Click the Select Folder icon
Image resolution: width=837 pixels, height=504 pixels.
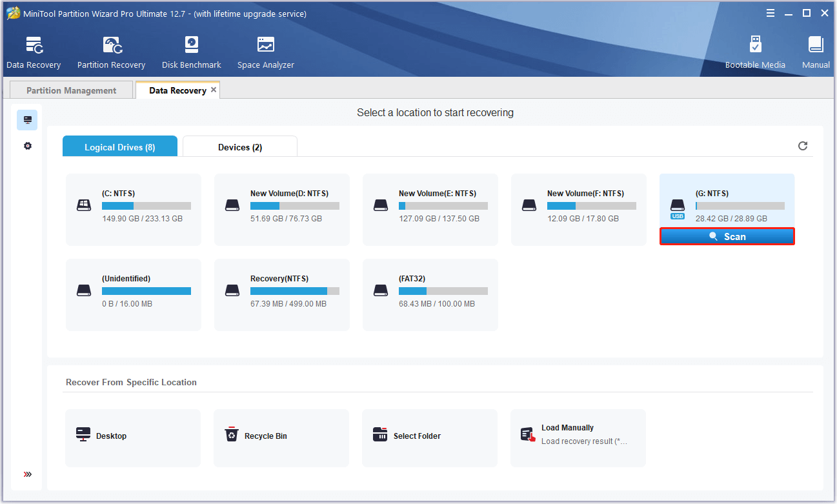coord(380,434)
